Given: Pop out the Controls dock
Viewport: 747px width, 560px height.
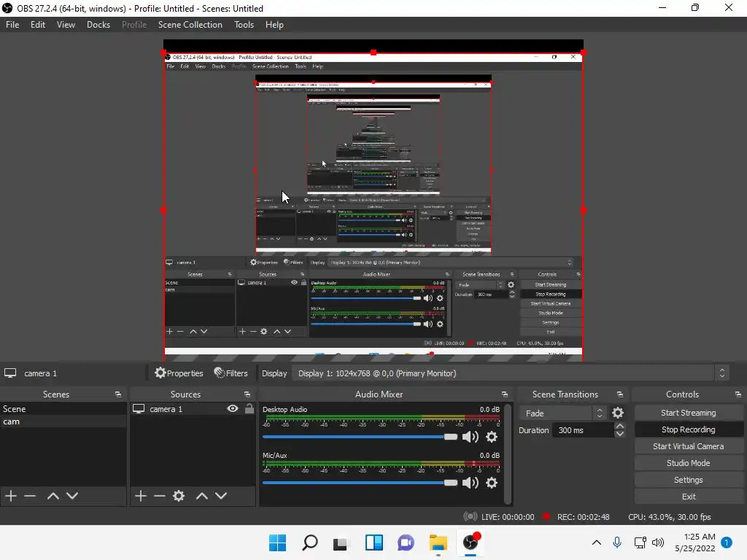Looking at the screenshot, I should [x=738, y=394].
